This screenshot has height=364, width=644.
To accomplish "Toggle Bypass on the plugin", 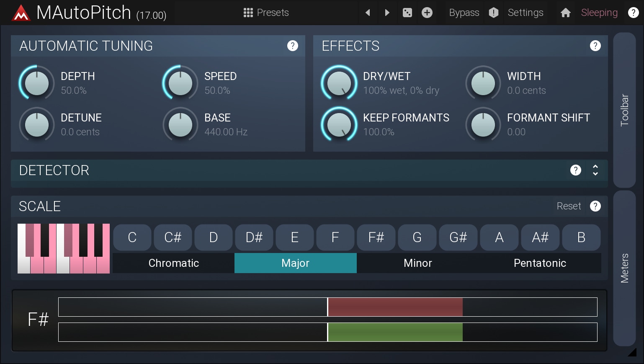I will click(x=464, y=13).
